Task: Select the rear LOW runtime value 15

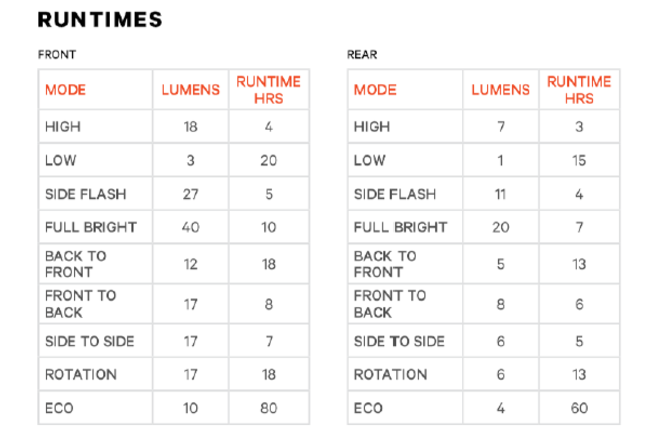Action: [579, 160]
